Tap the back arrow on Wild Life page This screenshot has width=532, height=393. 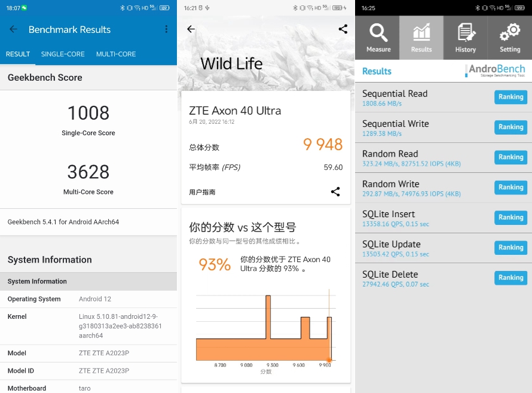click(x=191, y=29)
